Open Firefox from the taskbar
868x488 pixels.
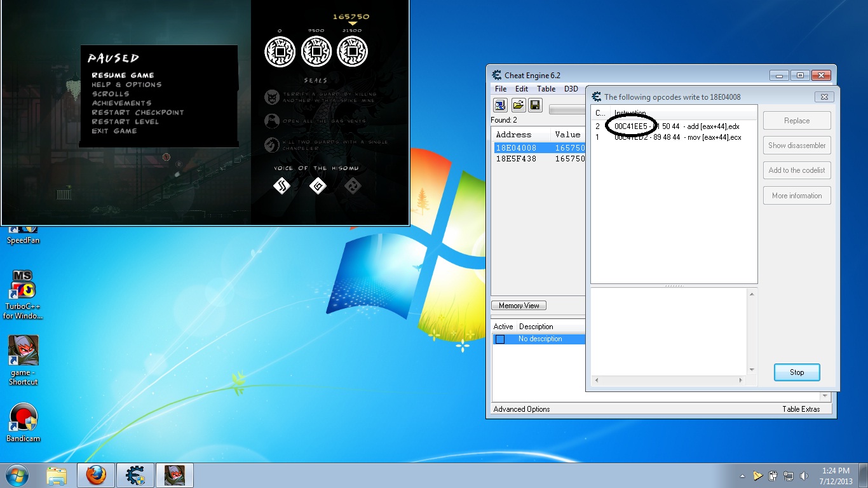coord(96,475)
